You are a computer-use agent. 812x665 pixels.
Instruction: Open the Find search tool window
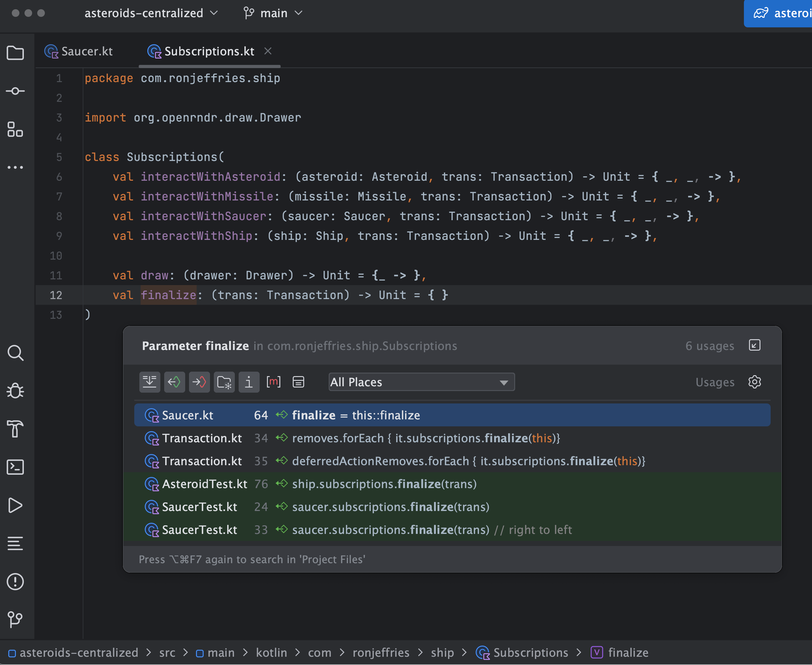tap(15, 353)
